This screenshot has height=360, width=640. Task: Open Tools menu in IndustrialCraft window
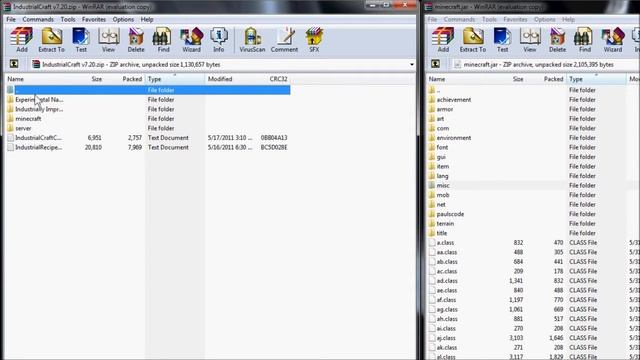[68, 19]
